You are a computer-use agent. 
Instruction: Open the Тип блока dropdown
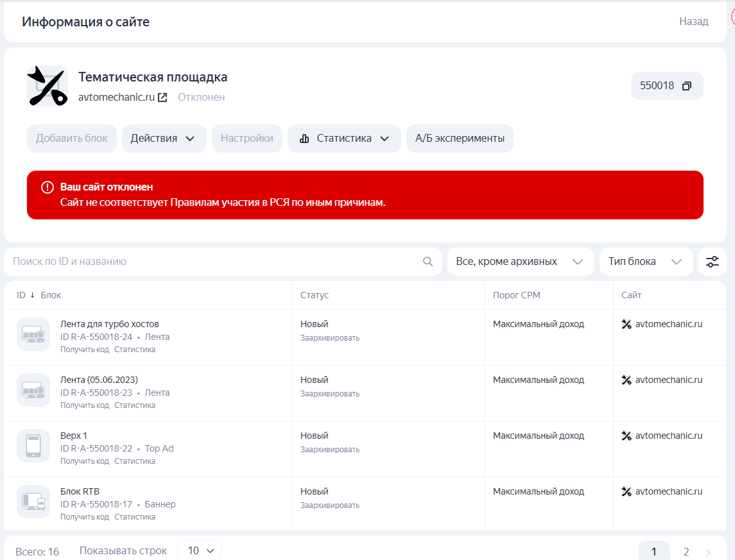[x=645, y=262]
